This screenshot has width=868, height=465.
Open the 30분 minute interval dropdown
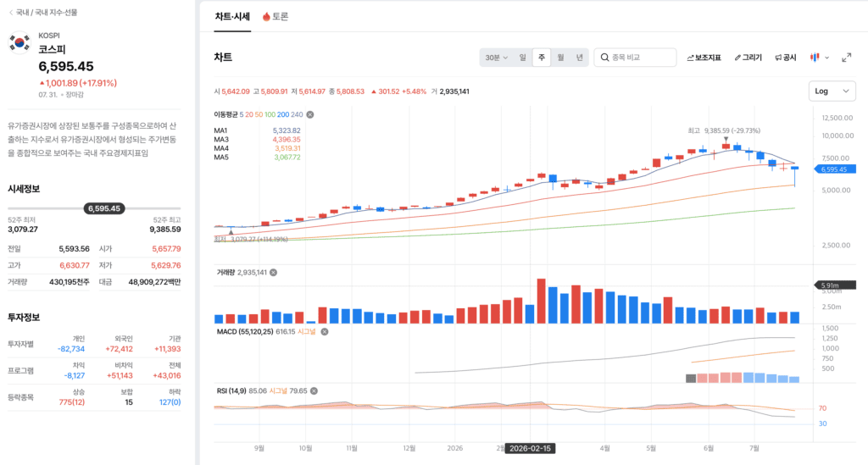click(x=497, y=58)
